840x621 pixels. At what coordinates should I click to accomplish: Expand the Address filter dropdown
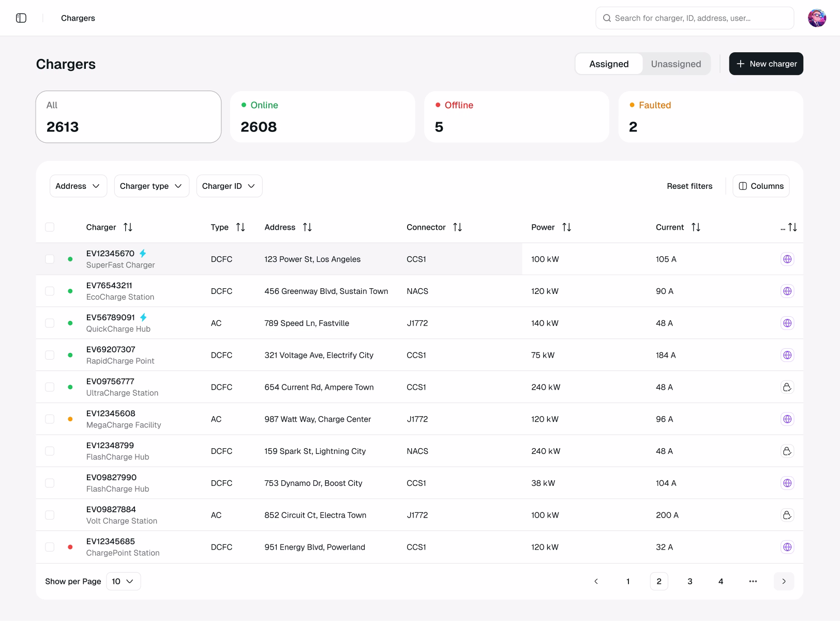pyautogui.click(x=78, y=186)
